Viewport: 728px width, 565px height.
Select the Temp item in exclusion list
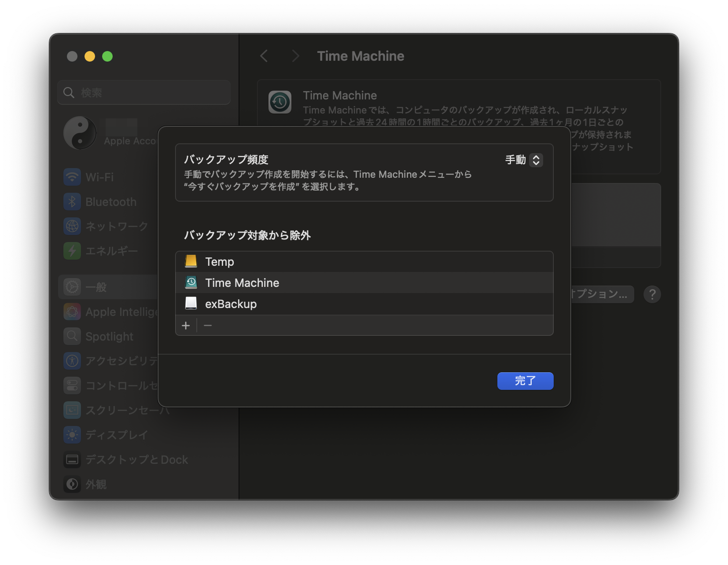[x=220, y=262]
